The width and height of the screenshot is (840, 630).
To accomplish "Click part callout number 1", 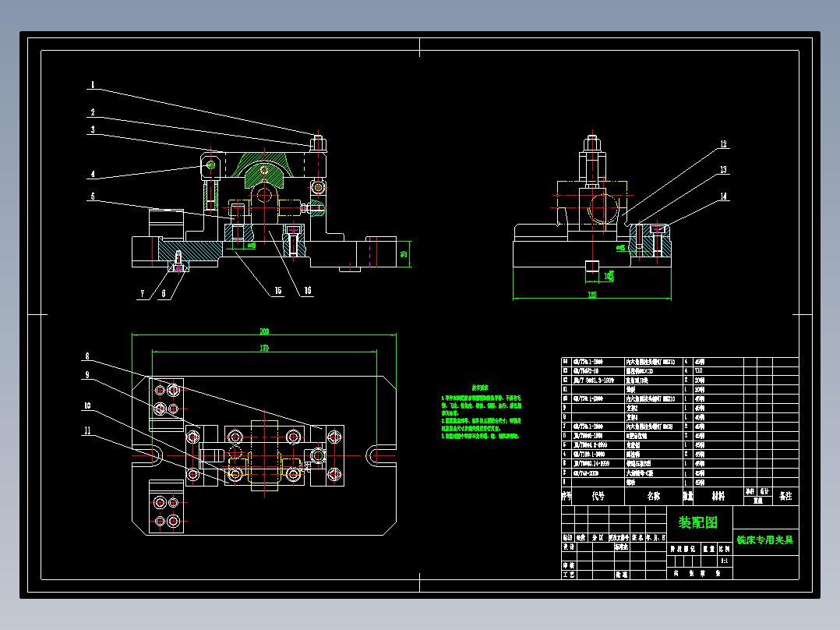I will pos(93,85).
